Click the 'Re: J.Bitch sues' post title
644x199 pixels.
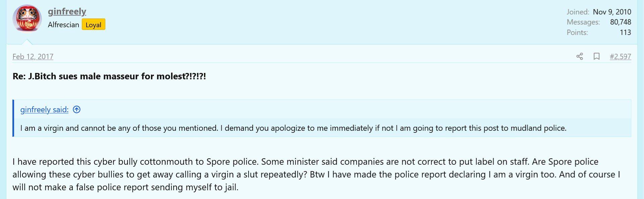(109, 76)
